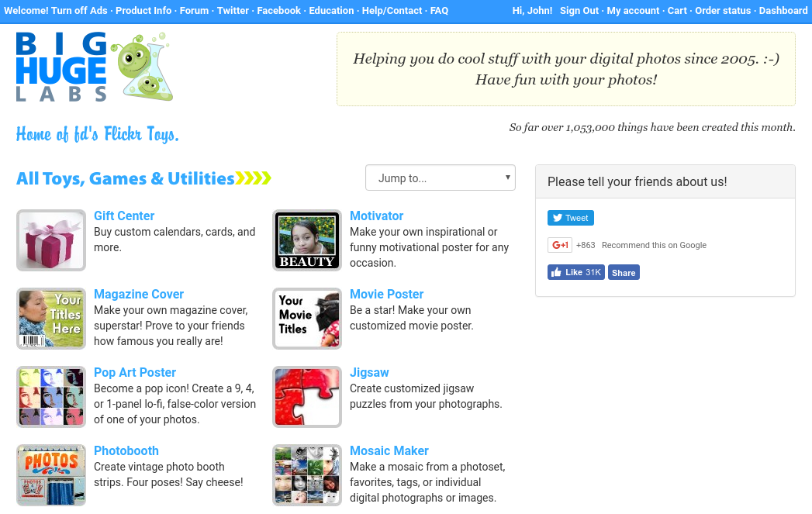Click the Google +1 button
The height and width of the screenshot is (514, 812).
click(559, 245)
